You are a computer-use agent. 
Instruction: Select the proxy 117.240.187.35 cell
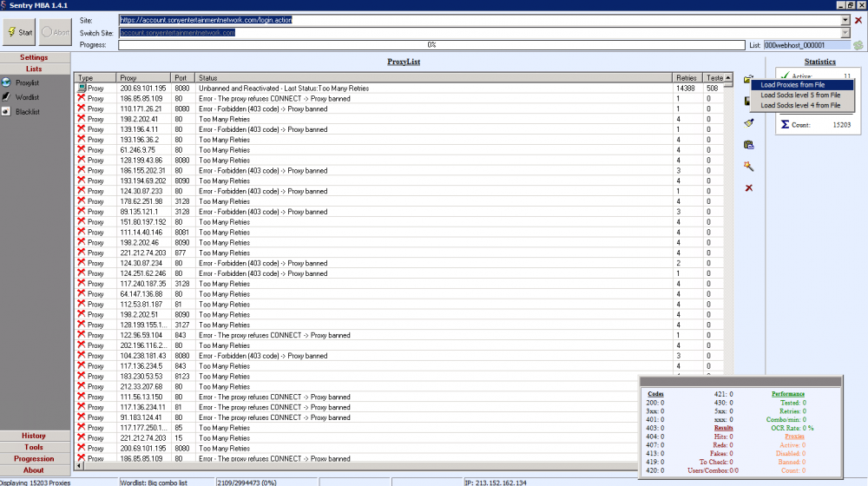click(143, 284)
